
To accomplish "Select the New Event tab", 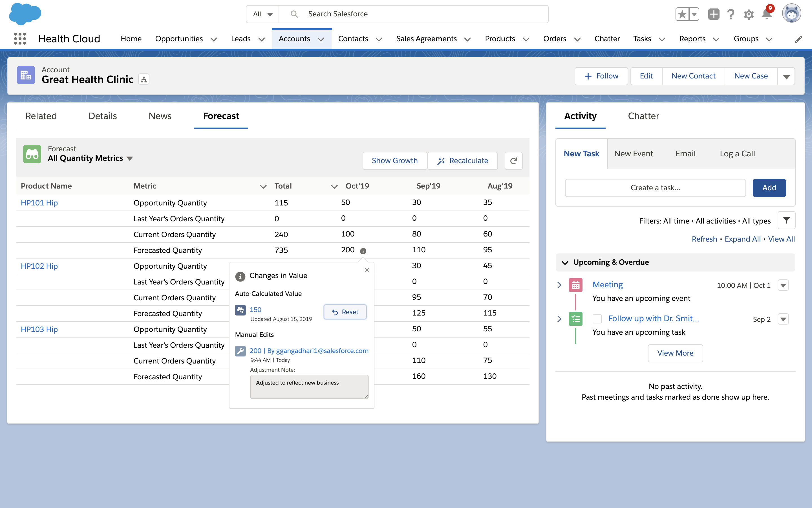I will coord(634,154).
